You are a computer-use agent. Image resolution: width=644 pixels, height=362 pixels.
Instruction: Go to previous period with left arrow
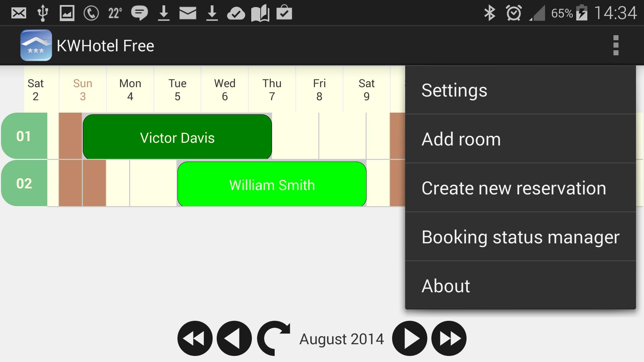point(234,338)
